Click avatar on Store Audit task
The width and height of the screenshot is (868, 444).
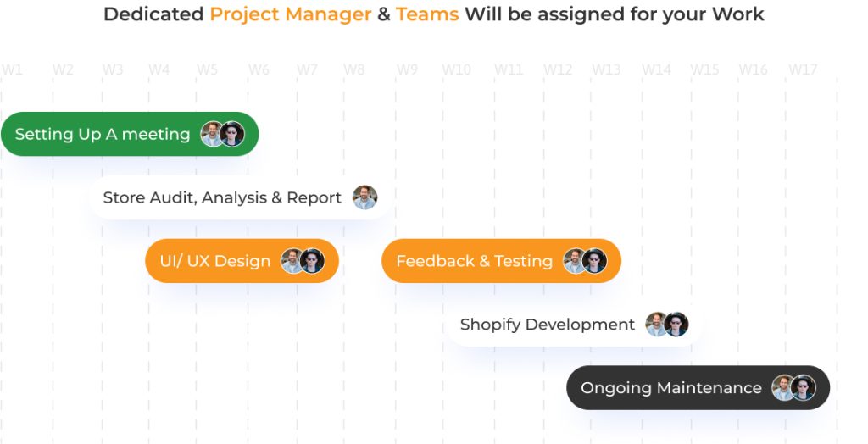(x=364, y=197)
